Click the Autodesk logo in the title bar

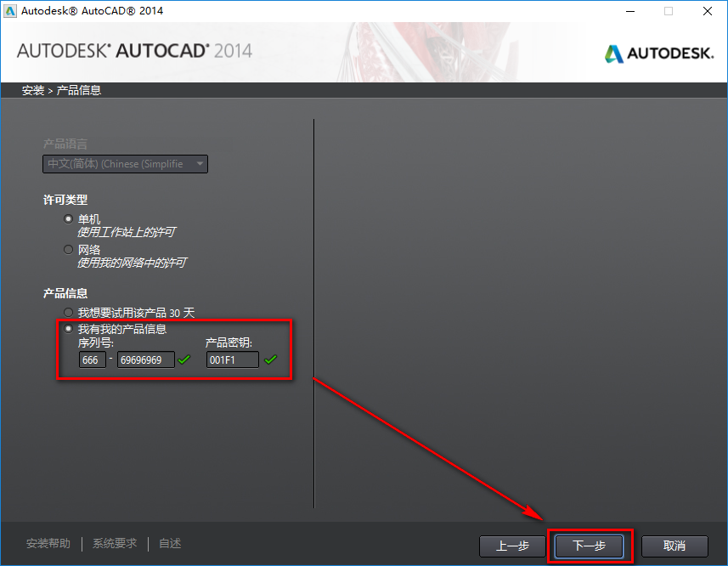click(12, 11)
